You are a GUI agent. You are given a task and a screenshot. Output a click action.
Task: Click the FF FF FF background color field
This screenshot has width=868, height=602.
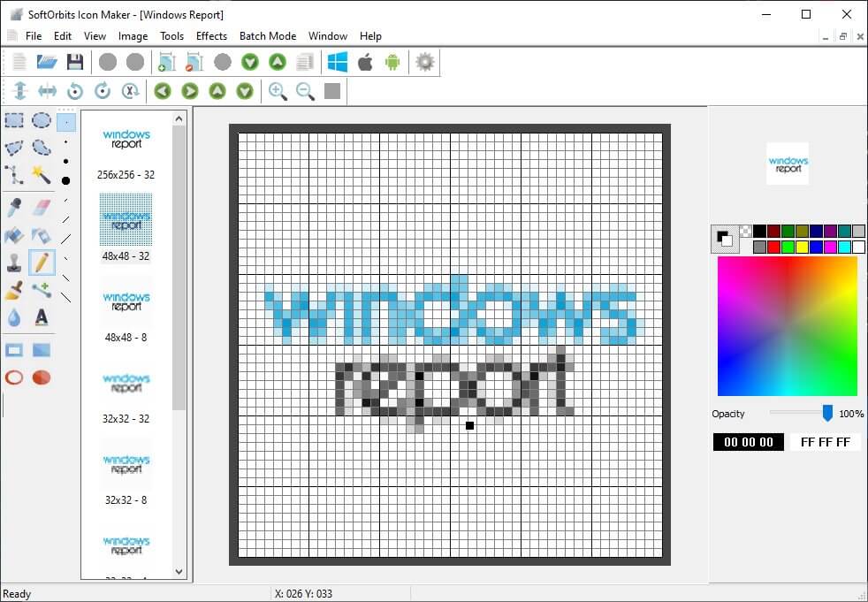[826, 442]
